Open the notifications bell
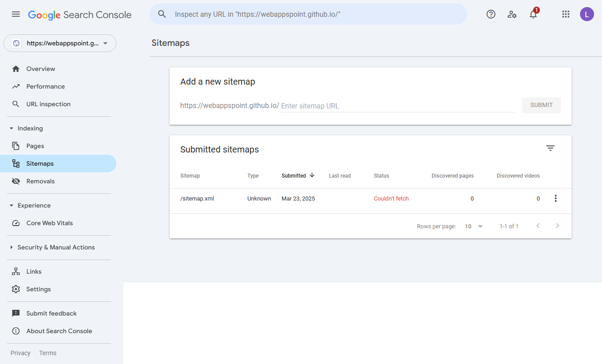Image resolution: width=602 pixels, height=364 pixels. pos(533,14)
